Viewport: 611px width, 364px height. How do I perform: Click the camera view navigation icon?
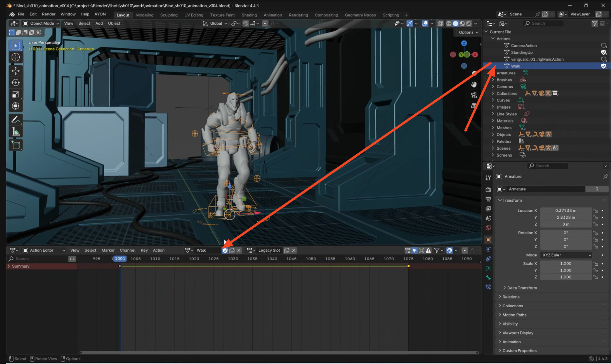pos(474,95)
